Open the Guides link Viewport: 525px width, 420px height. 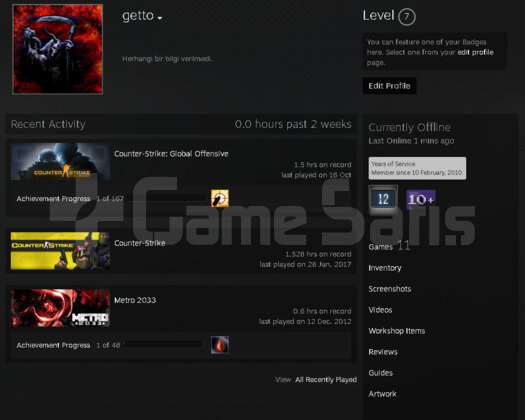[x=381, y=373]
